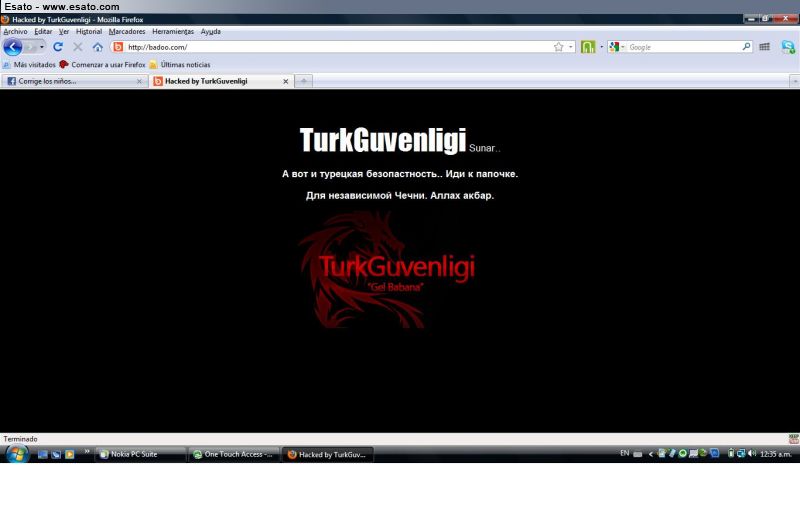Click the Terminado status bar text
This screenshot has height=511, width=800.
point(20,439)
